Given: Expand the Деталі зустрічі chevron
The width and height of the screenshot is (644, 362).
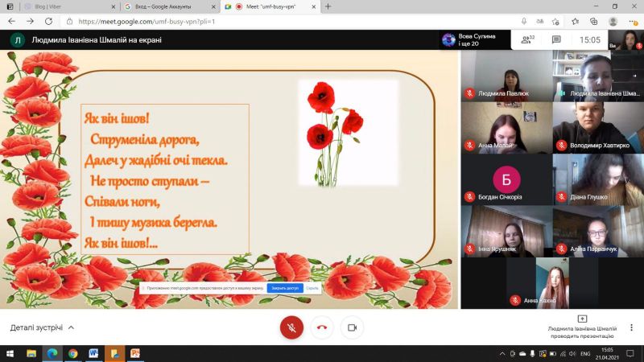Looking at the screenshot, I should (x=71, y=327).
